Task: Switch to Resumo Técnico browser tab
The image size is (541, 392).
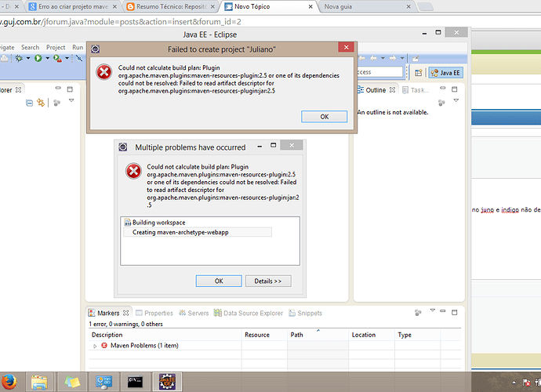Action: click(171, 6)
